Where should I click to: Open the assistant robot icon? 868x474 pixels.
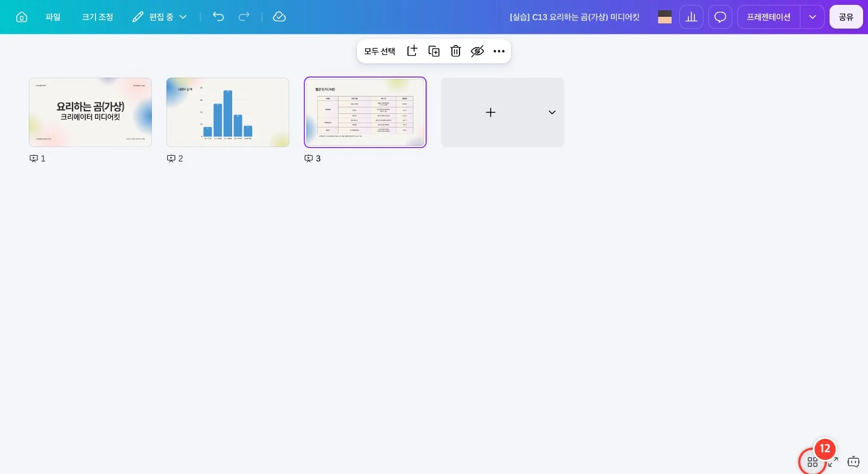click(853, 462)
